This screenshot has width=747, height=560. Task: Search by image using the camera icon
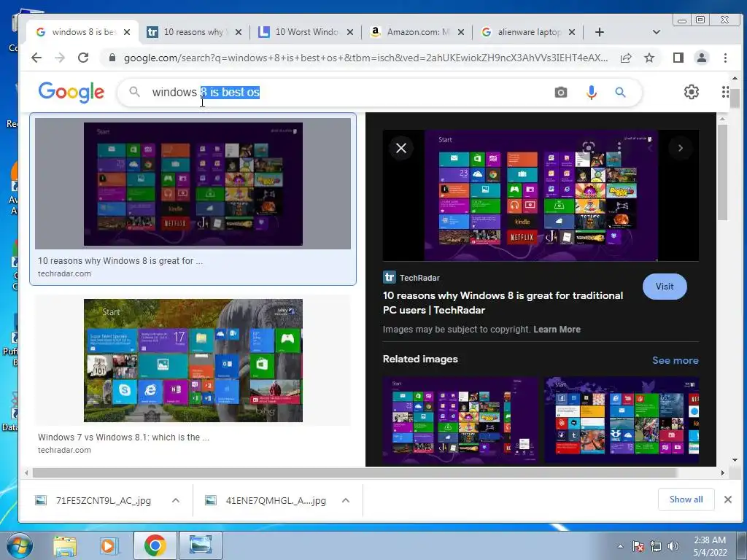pos(561,93)
